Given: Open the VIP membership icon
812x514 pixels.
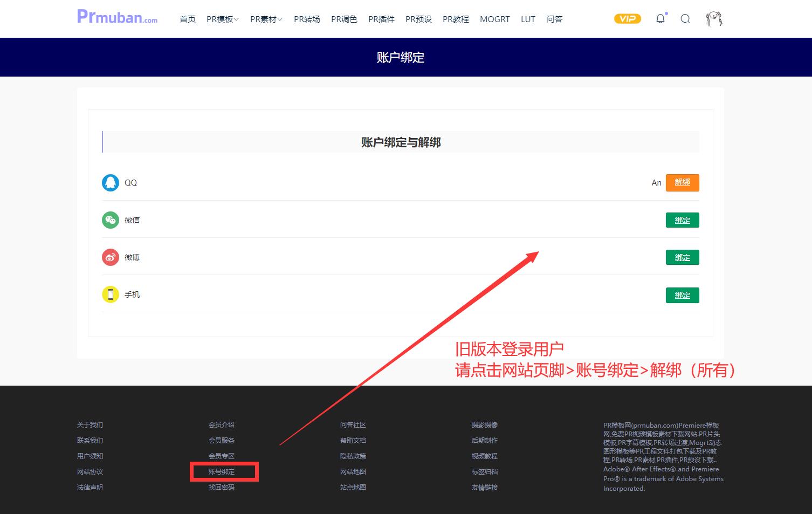Looking at the screenshot, I should pos(627,18).
